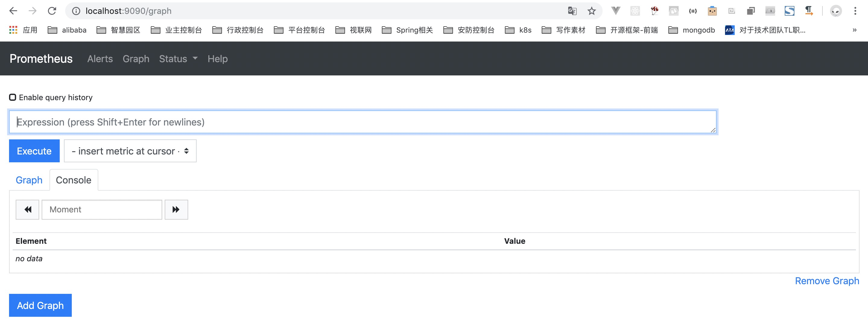Open the Alerts page from the navbar

(100, 59)
